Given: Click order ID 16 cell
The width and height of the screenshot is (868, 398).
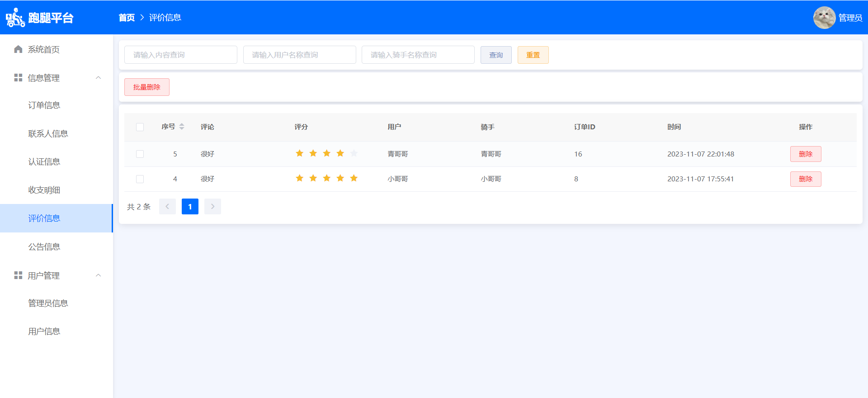Looking at the screenshot, I should [578, 154].
